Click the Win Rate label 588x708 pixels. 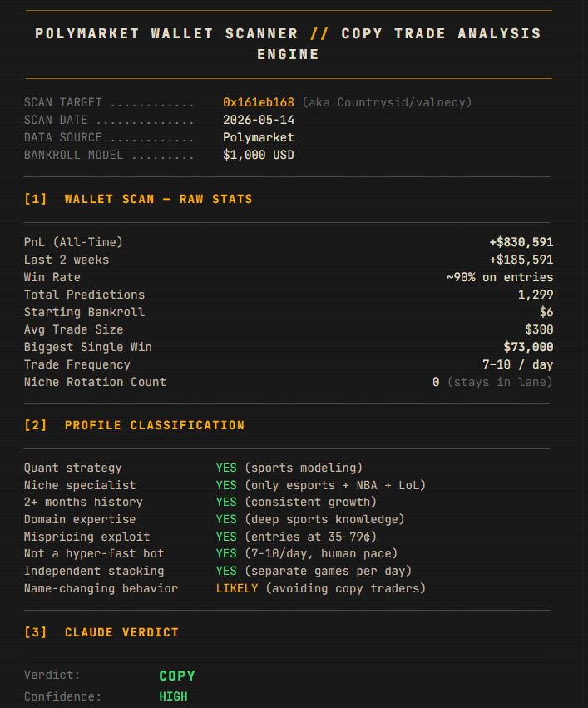pyautogui.click(x=52, y=277)
